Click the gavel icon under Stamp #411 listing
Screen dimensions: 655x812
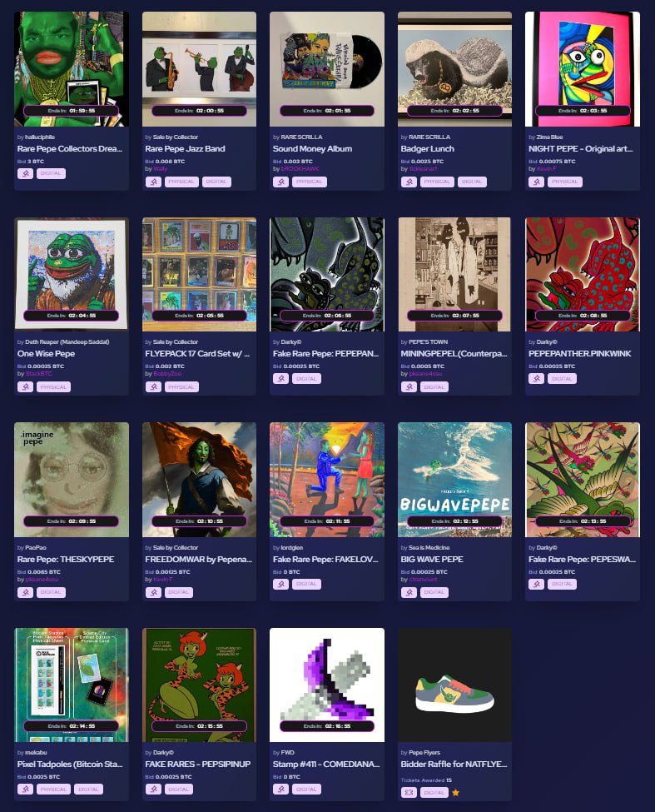(x=281, y=790)
